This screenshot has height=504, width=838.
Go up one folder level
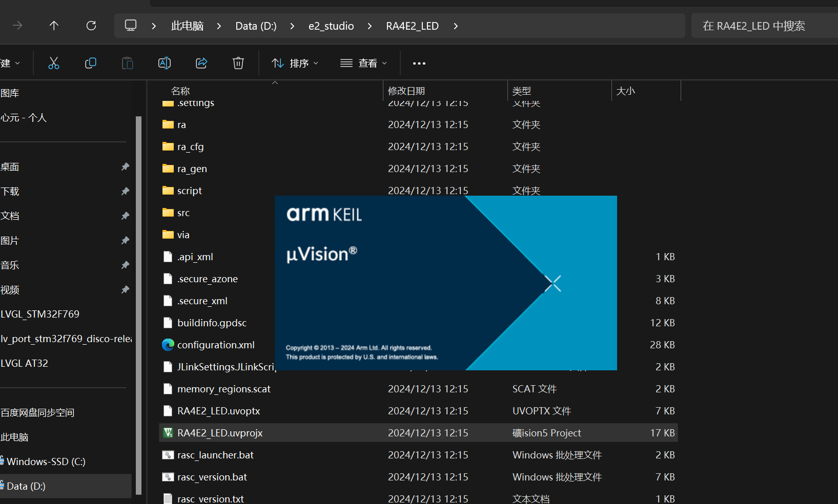point(54,26)
